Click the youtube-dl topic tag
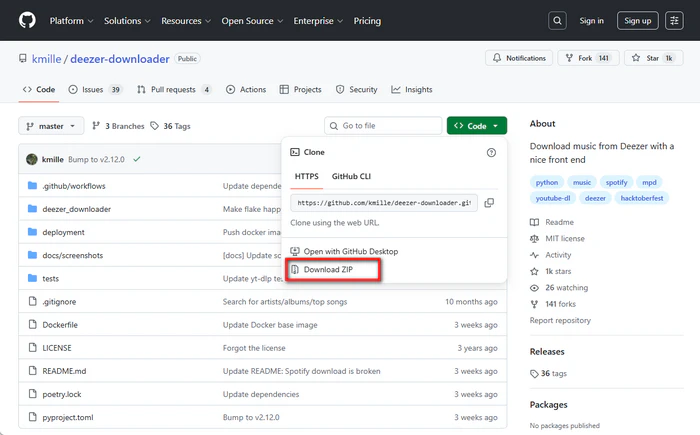The width and height of the screenshot is (700, 435). pyautogui.click(x=553, y=198)
